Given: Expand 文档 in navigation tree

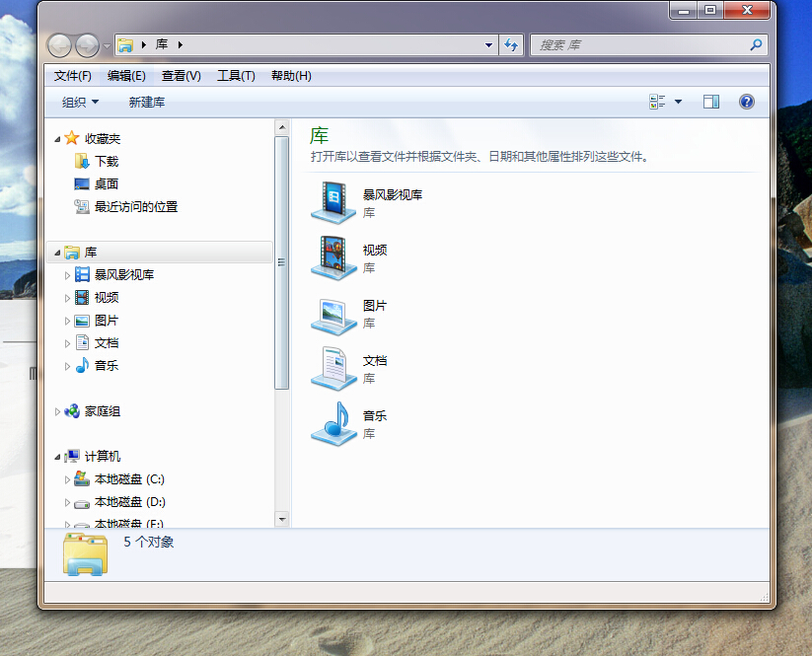Looking at the screenshot, I should 67,344.
